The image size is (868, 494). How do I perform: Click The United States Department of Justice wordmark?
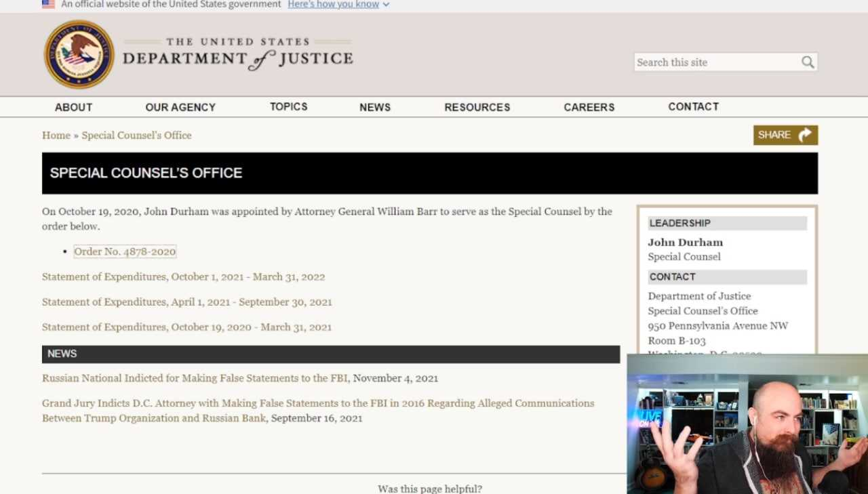[x=238, y=53]
